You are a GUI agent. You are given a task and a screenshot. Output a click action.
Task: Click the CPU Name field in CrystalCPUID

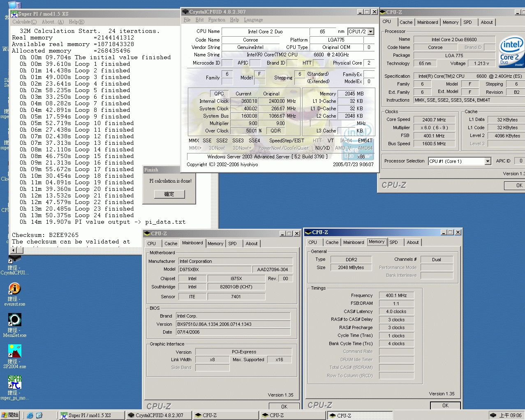(x=265, y=32)
